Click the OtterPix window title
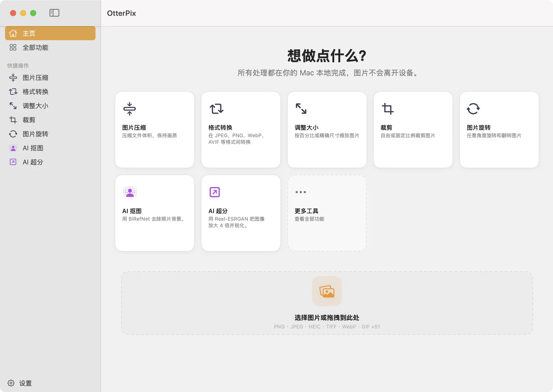 pos(121,13)
